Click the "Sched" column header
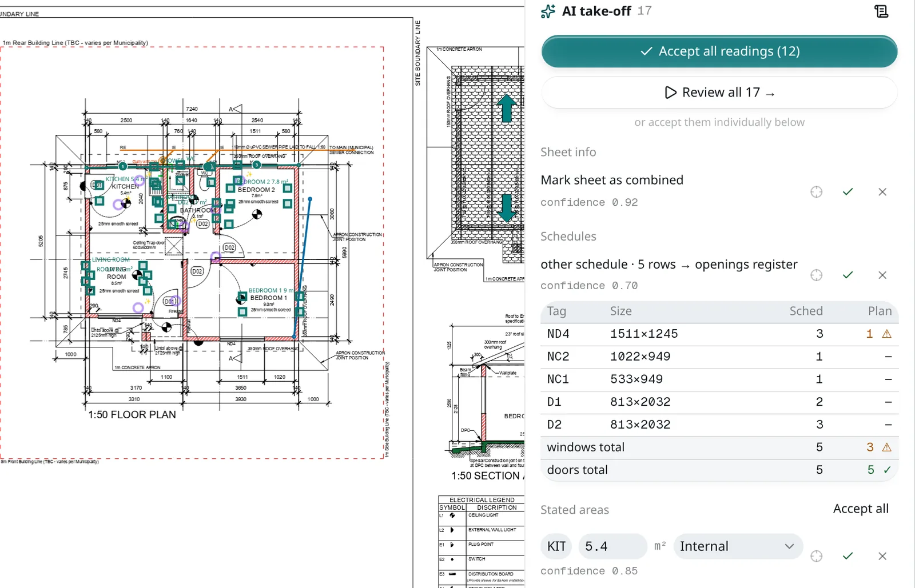This screenshot has height=588, width=915. [806, 311]
